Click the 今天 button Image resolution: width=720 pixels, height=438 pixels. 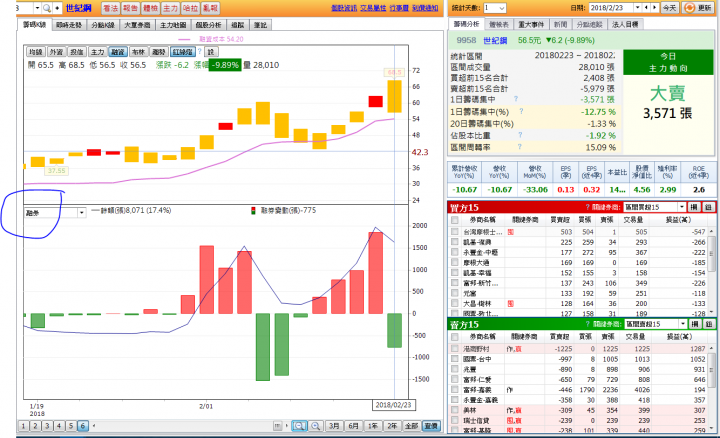click(x=669, y=8)
